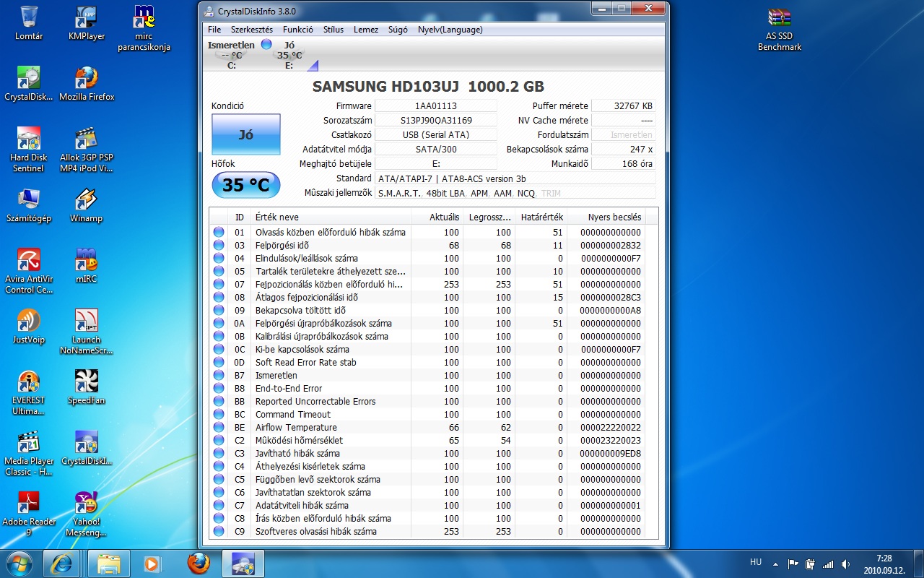Launch KMPlayer from the desktop

87,23
